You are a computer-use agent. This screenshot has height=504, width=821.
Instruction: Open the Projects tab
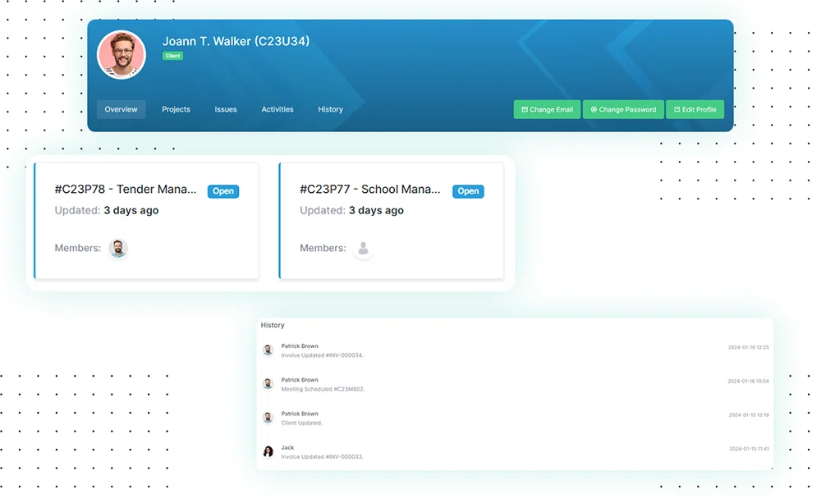176,109
